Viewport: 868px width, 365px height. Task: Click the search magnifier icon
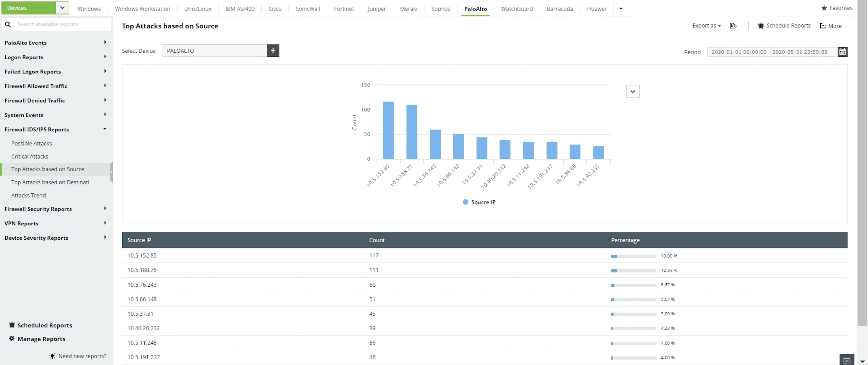click(x=8, y=24)
